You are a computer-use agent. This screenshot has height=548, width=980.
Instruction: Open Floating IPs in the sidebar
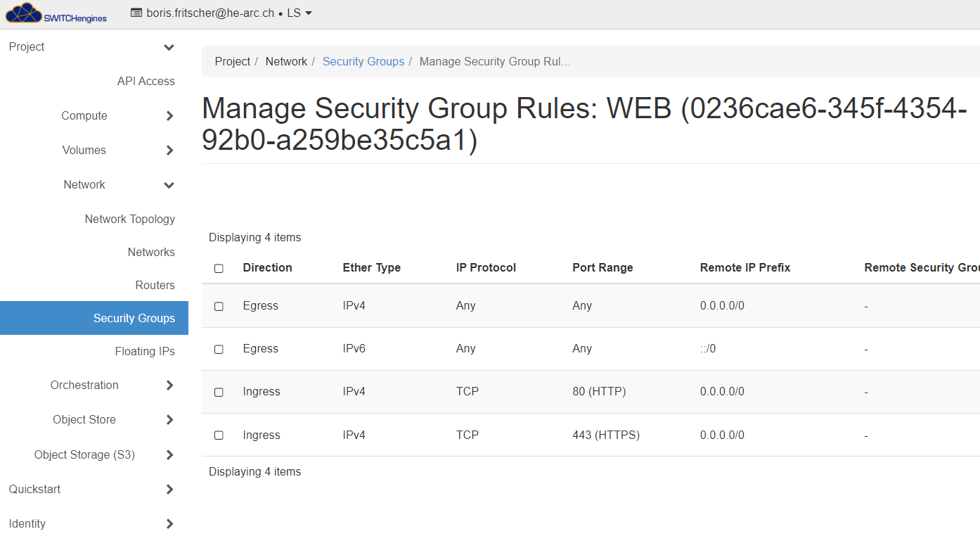145,352
